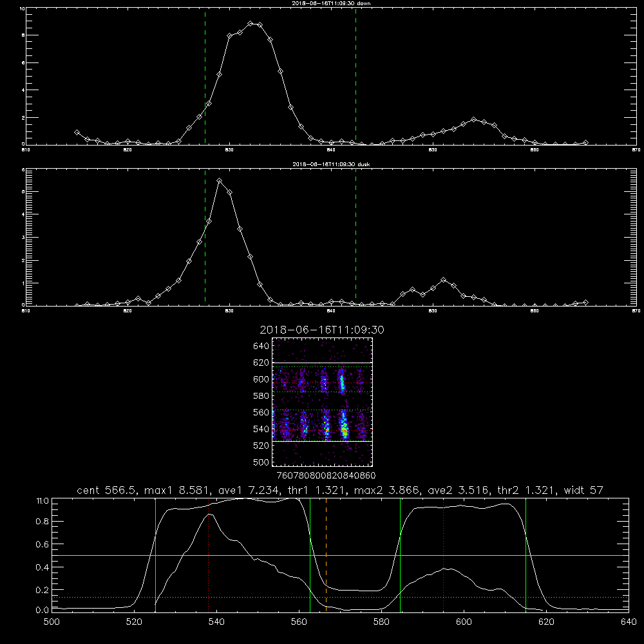Click the x-axis label 520 in bottom plot
The image size is (644, 644).
point(134,622)
